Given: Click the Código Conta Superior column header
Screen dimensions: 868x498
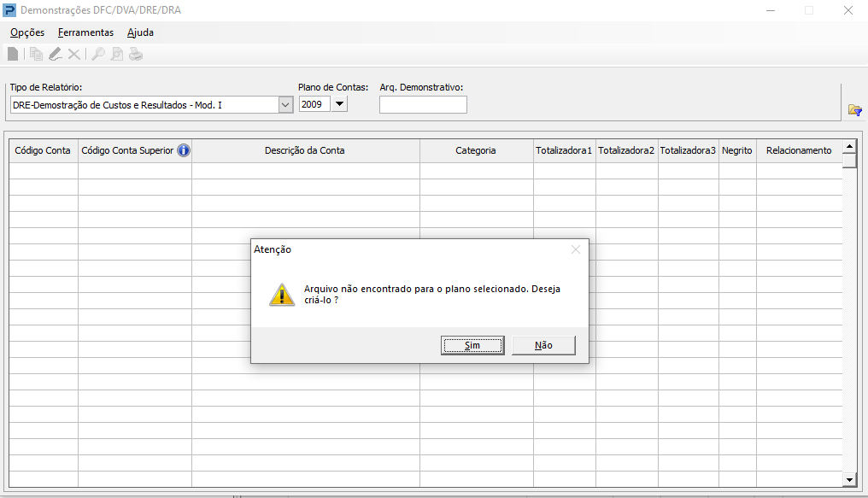Looking at the screenshot, I should (135, 150).
